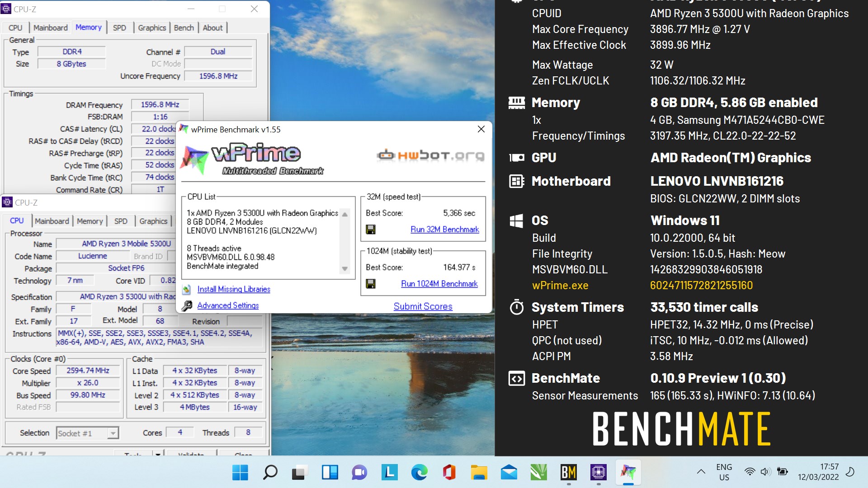Open the Advanced Settings link

point(228,305)
